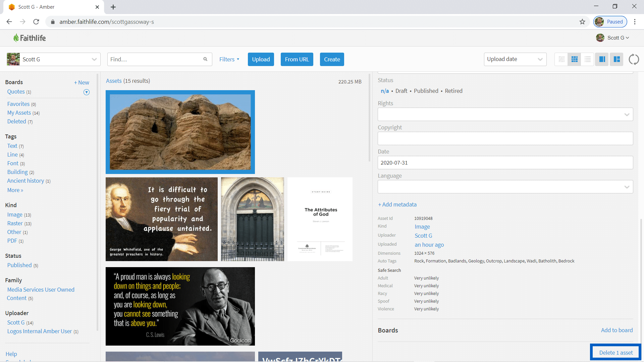
Task: Close the Scott G - Amber tab
Action: (x=97, y=7)
